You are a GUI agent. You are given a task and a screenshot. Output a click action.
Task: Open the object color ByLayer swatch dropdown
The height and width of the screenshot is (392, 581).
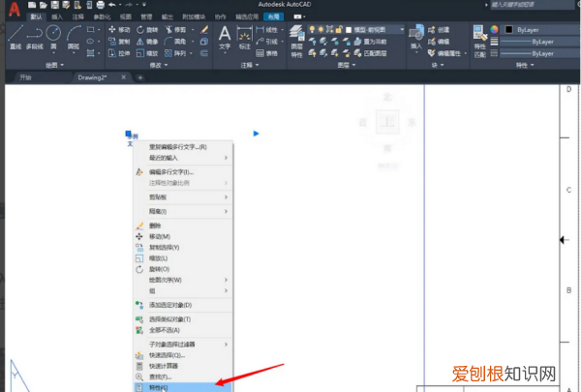tap(539, 30)
